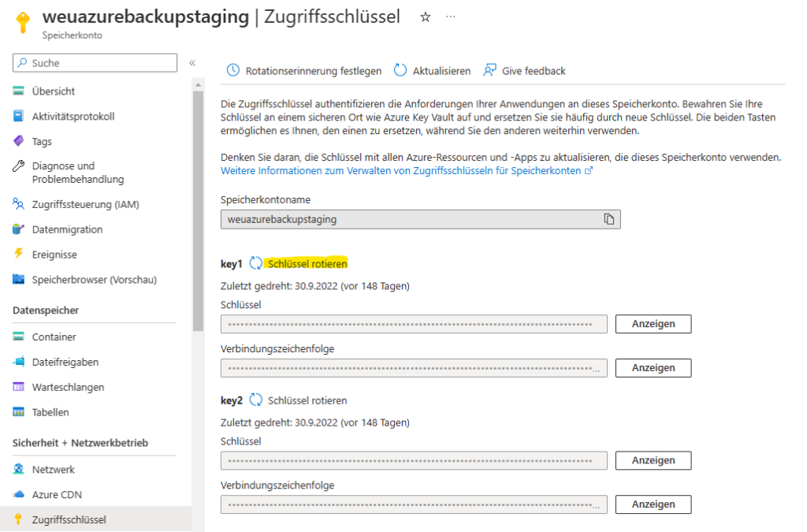The width and height of the screenshot is (807, 532).
Task: Open Azure CDN in the sidebar
Action: click(57, 494)
